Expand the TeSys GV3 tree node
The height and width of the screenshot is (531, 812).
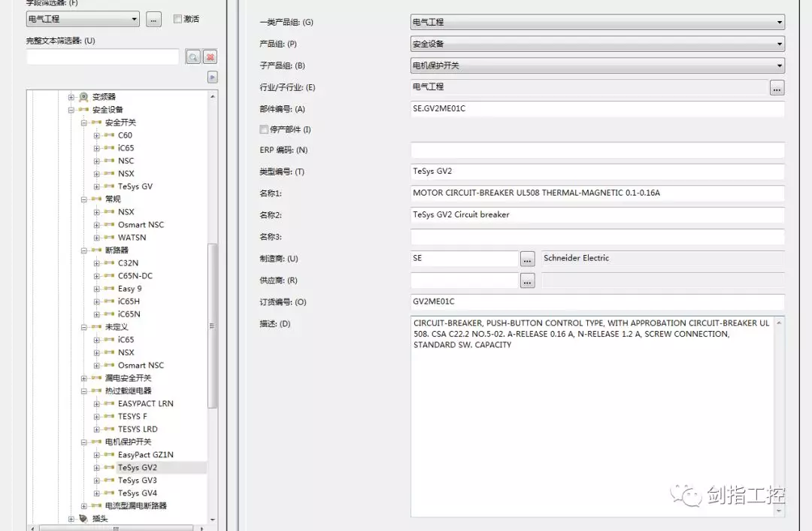(96, 481)
